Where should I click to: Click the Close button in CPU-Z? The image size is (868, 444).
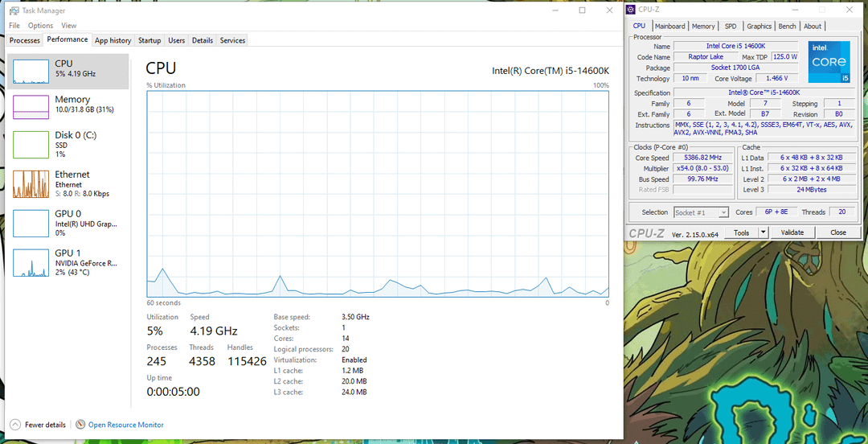click(x=838, y=232)
